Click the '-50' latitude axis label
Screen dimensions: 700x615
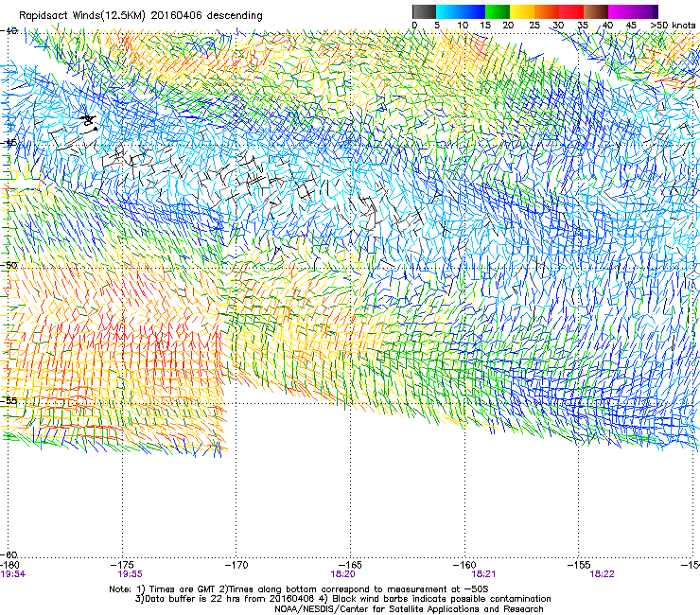[9, 265]
